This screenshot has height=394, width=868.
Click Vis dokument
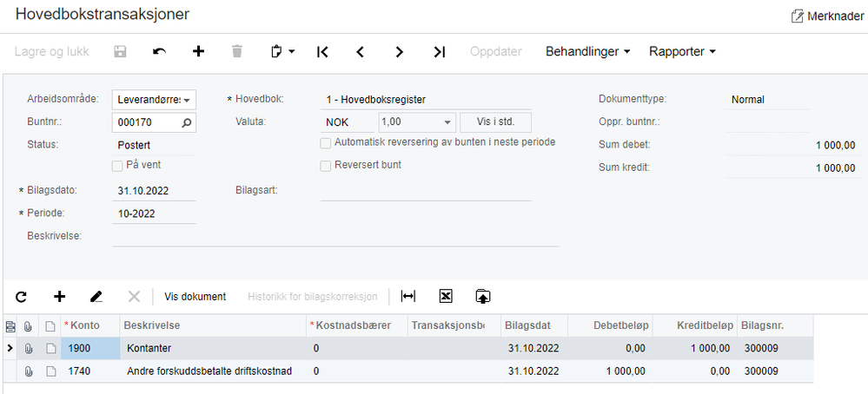pyautogui.click(x=195, y=297)
